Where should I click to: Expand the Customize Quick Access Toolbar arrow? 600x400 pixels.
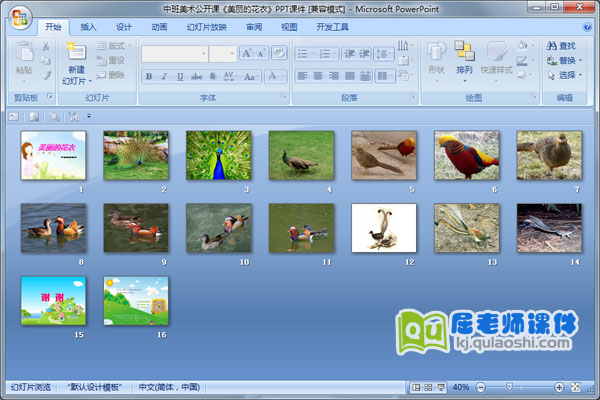89,116
